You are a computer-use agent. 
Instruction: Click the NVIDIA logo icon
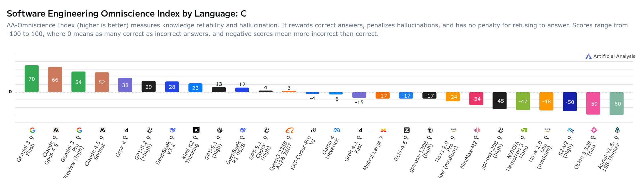point(524,130)
